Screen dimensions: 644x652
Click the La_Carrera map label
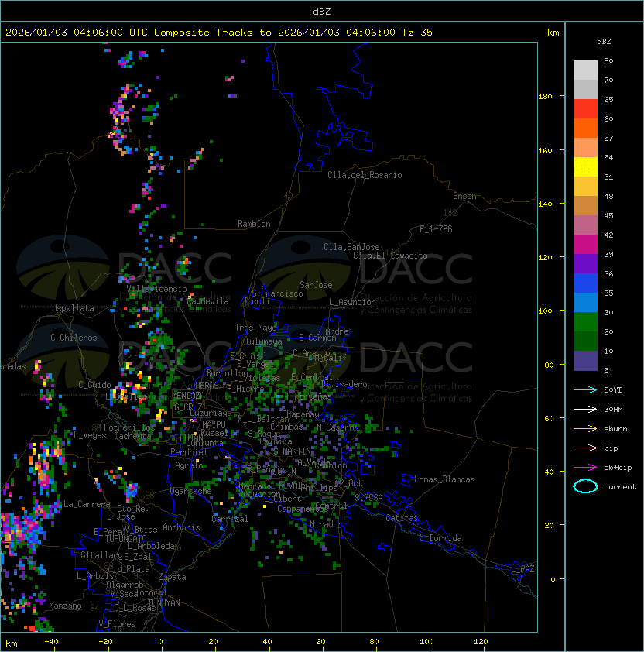87,504
